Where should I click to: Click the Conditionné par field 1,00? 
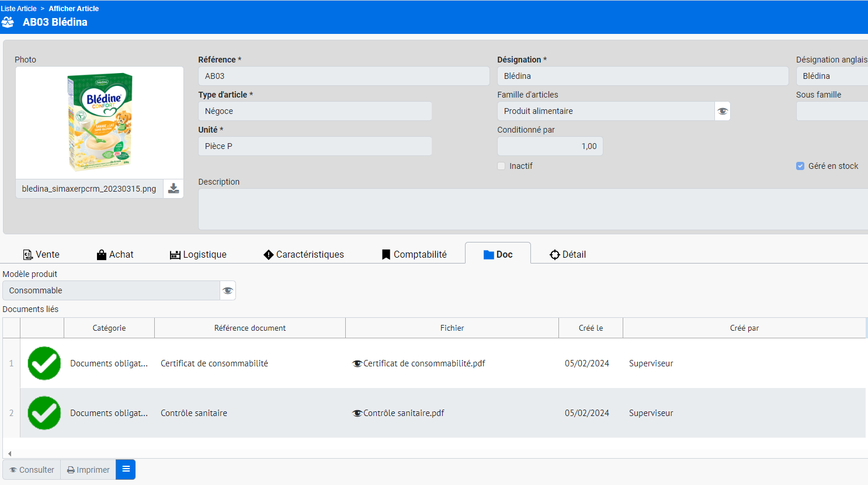(550, 146)
